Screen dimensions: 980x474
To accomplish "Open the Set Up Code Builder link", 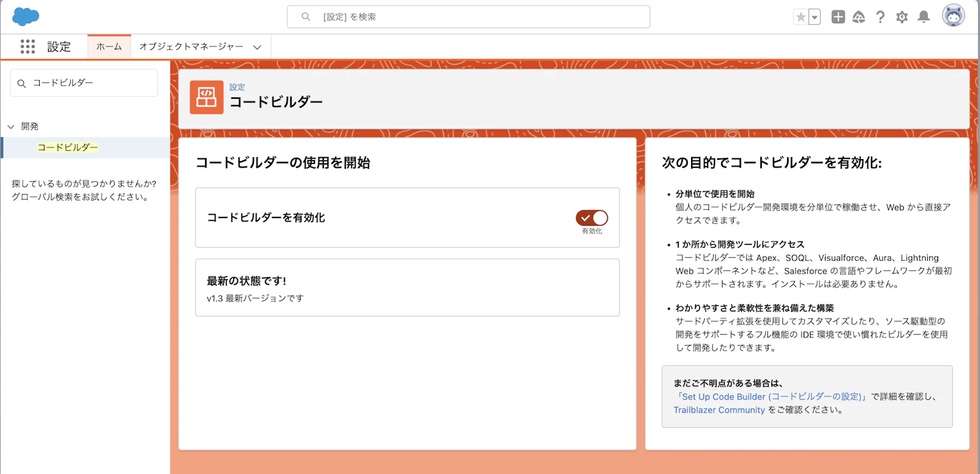I will [x=770, y=396].
